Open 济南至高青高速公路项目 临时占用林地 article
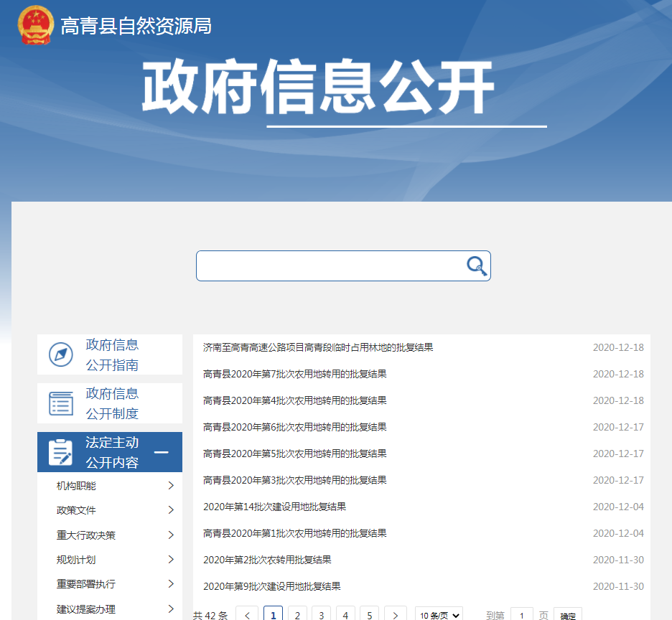This screenshot has height=620, width=672. [x=318, y=347]
